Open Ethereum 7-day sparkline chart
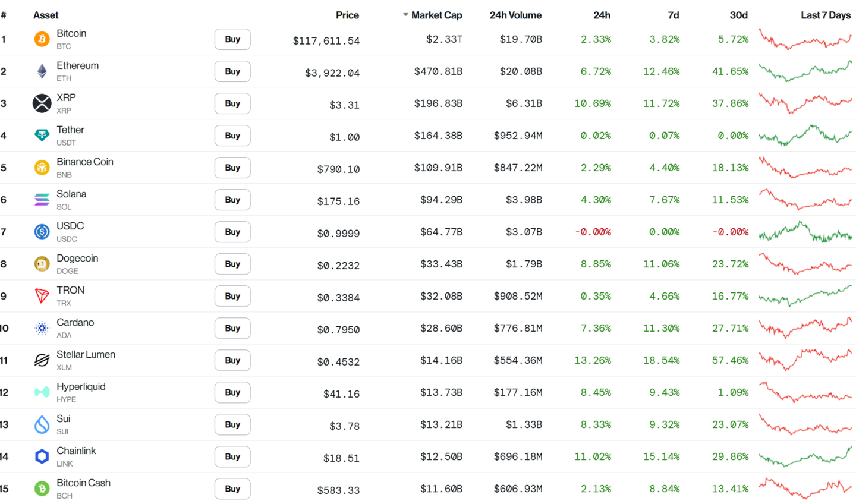This screenshot has height=504, width=856. click(805, 71)
